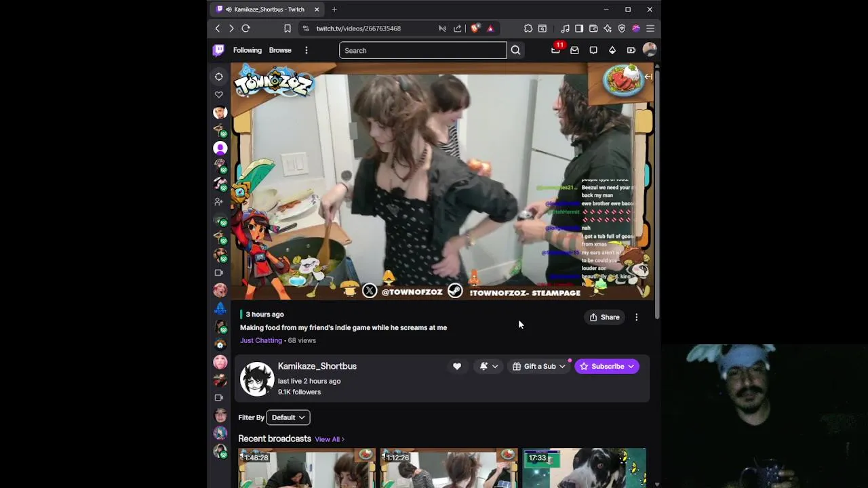Image resolution: width=868 pixels, height=488 pixels.
Task: Open Brave Shields lion icon
Action: tap(475, 28)
